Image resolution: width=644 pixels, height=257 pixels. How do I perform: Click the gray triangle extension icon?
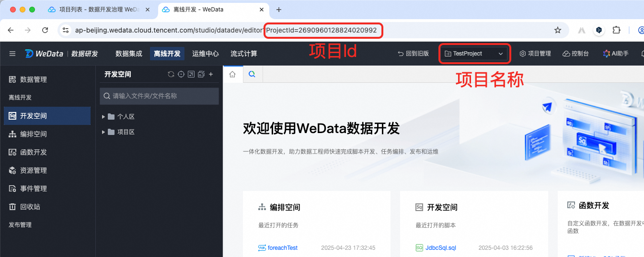pyautogui.click(x=582, y=30)
